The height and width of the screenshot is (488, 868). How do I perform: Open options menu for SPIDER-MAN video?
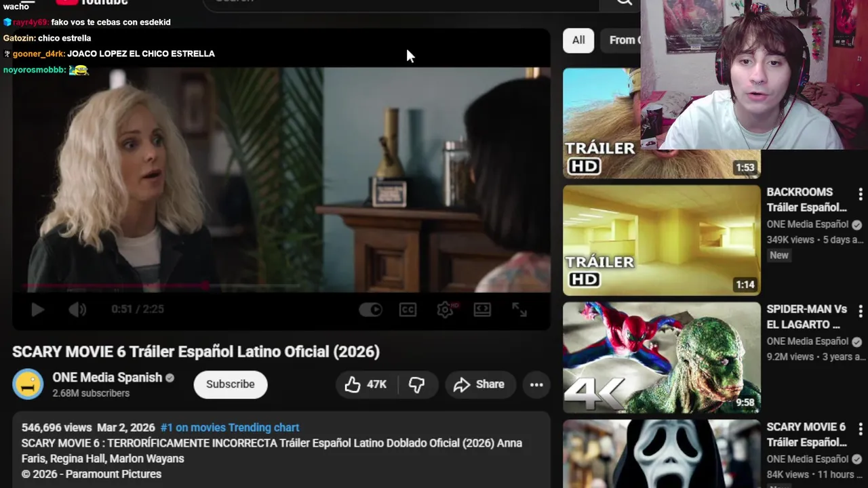coord(861,311)
